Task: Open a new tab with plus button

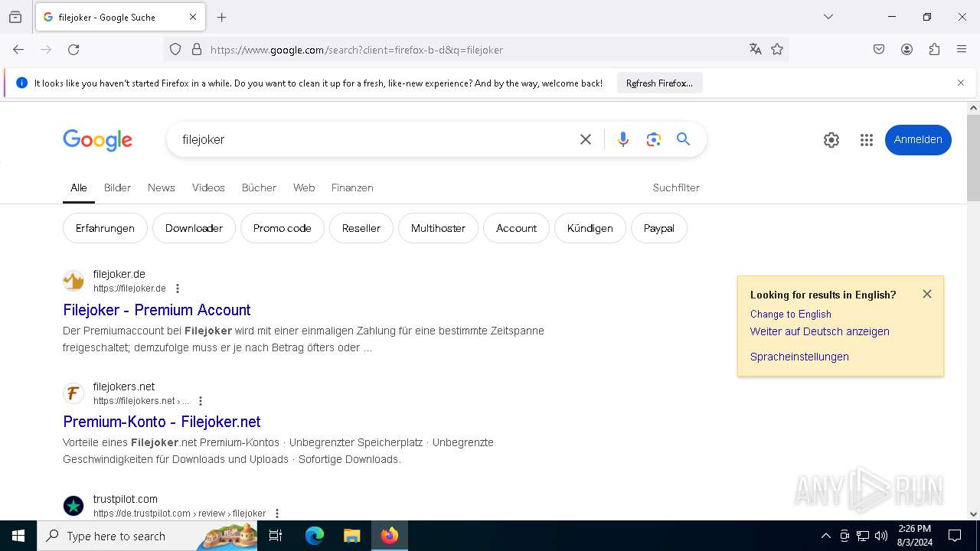Action: coord(222,17)
